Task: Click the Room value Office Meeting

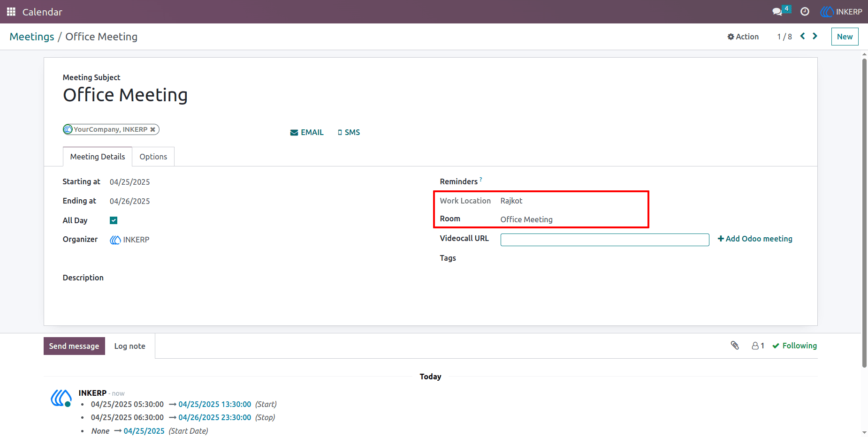Action: click(x=526, y=219)
